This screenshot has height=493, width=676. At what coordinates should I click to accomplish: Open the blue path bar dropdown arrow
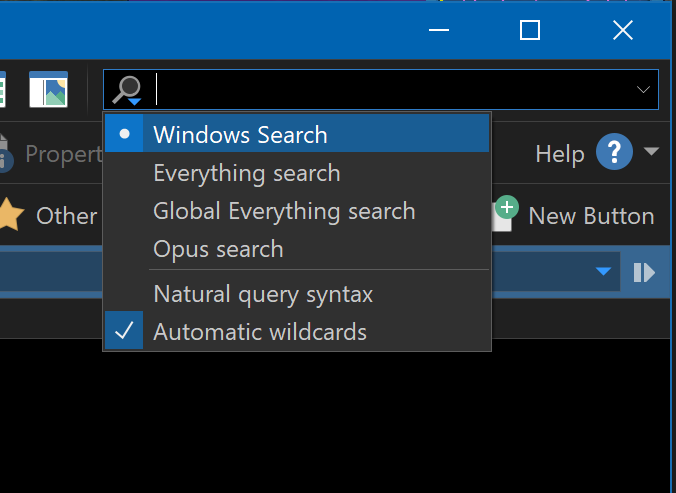(x=603, y=271)
